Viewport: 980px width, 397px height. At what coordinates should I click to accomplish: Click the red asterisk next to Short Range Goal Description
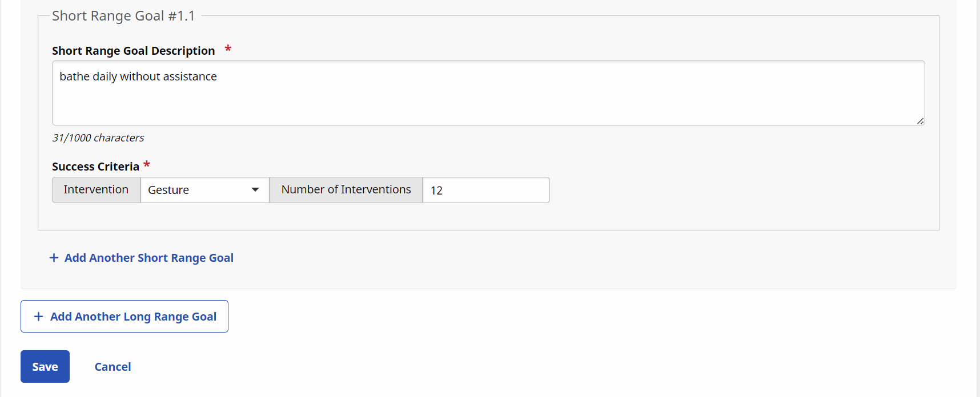228,50
